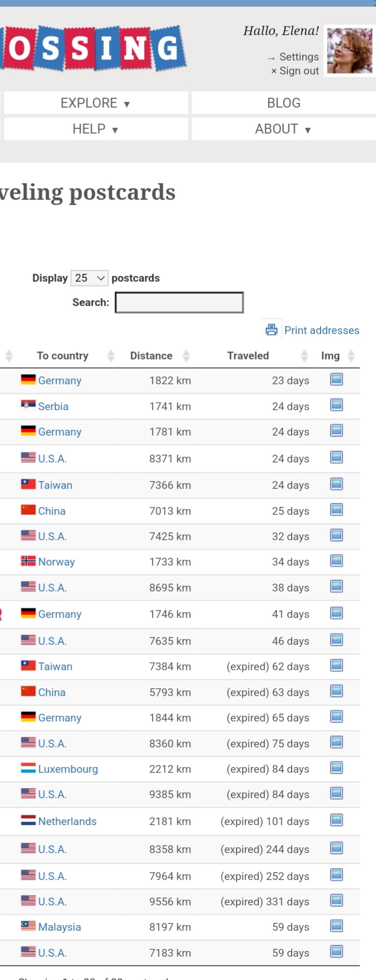Click image icon for 7366 km Taiwan postcard

click(337, 484)
